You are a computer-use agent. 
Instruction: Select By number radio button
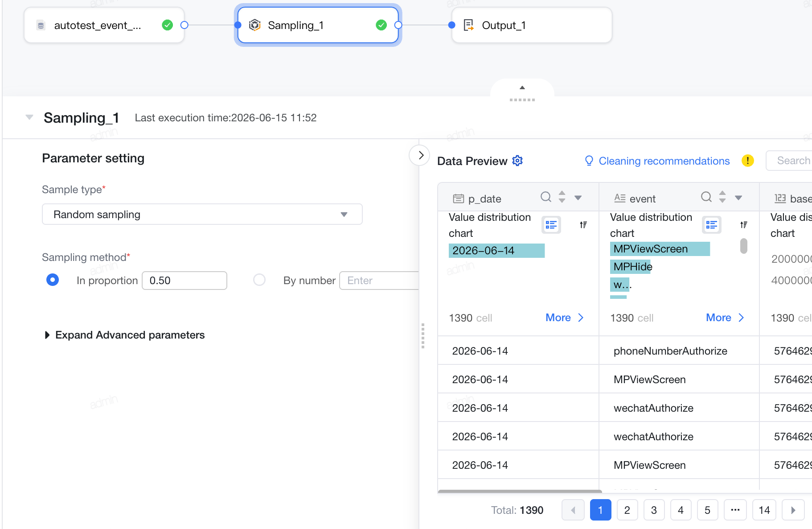[259, 280]
